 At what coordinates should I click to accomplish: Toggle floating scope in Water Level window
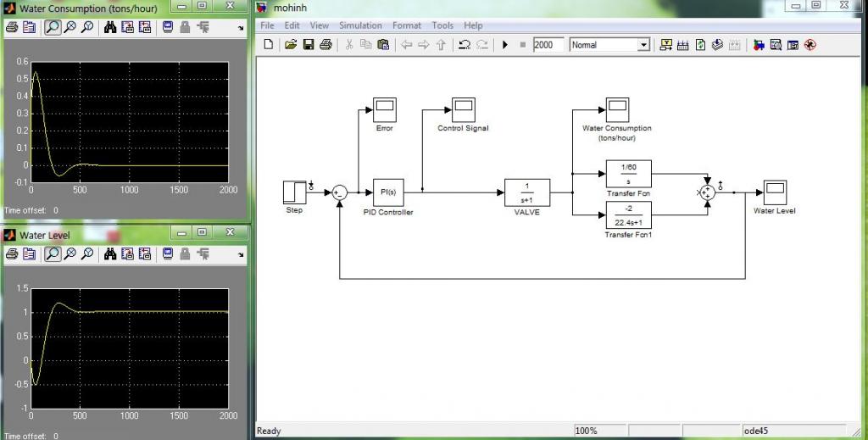point(168,254)
